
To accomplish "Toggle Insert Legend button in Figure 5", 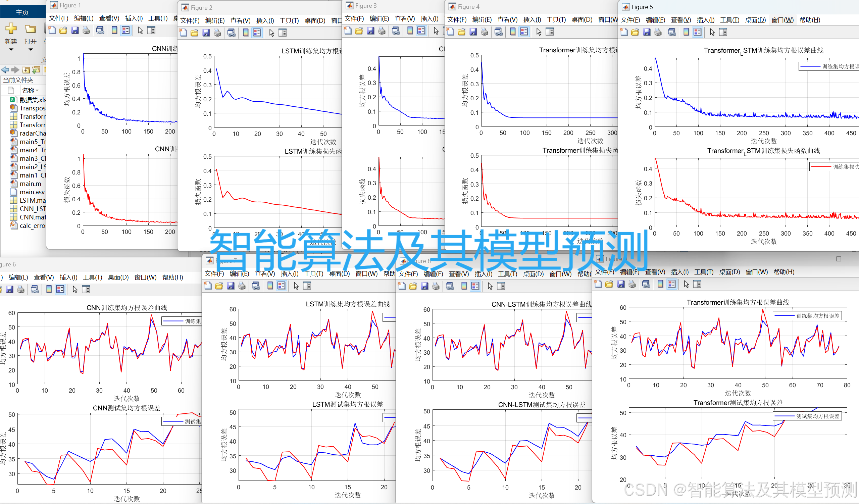I will [x=697, y=32].
